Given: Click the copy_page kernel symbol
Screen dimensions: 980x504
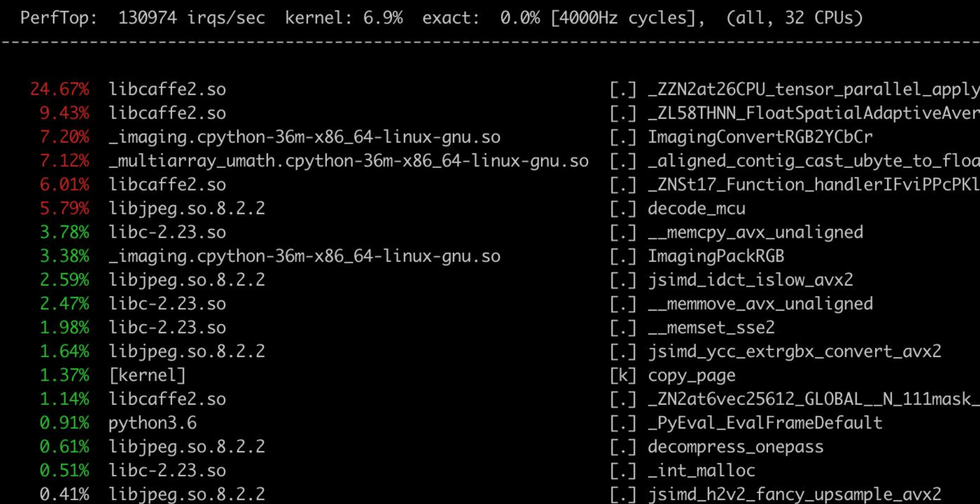Looking at the screenshot, I should [x=692, y=375].
